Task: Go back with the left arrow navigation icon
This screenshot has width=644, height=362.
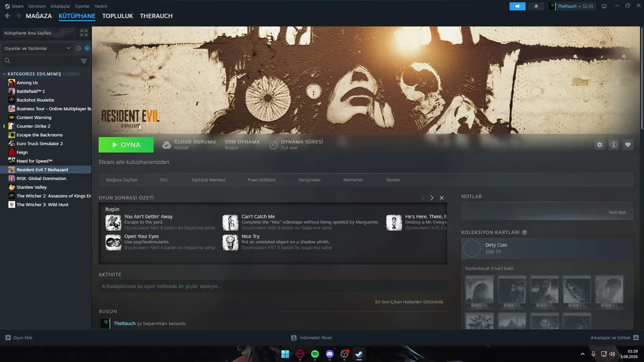Action: 8,16
